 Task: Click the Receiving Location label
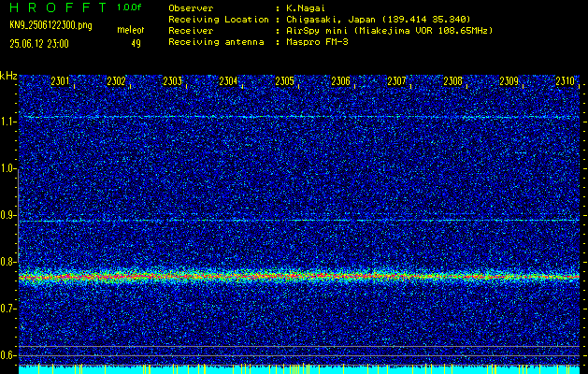[219, 19]
